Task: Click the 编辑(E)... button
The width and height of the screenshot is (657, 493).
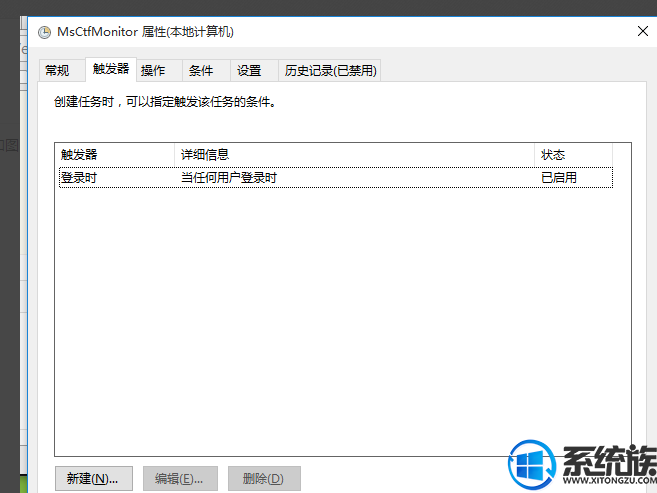Action: click(x=180, y=478)
